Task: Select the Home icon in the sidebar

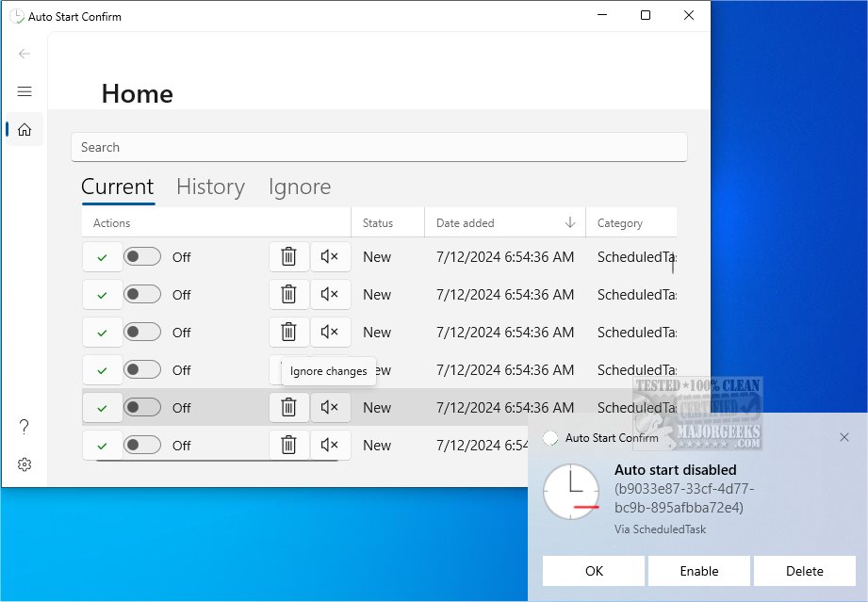Action: click(x=25, y=130)
